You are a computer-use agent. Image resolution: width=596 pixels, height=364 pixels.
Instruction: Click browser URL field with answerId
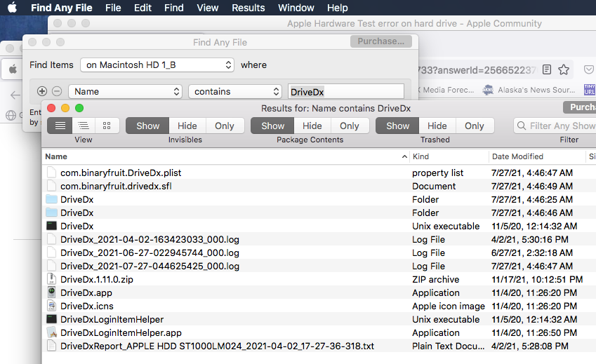pos(477,70)
